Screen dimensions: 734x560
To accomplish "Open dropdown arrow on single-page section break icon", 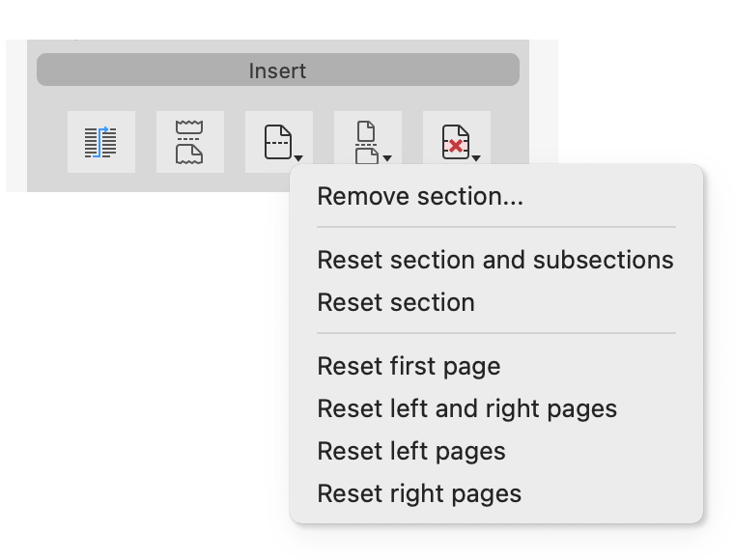I will [x=300, y=157].
